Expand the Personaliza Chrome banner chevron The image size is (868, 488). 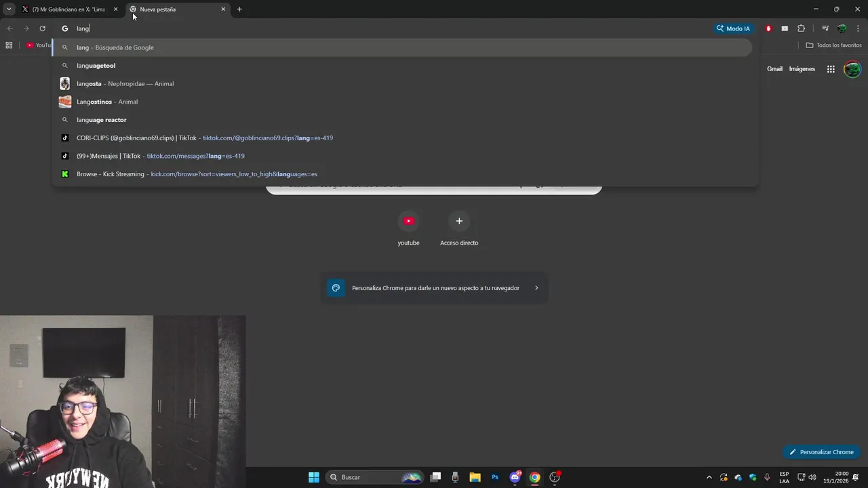(x=536, y=288)
